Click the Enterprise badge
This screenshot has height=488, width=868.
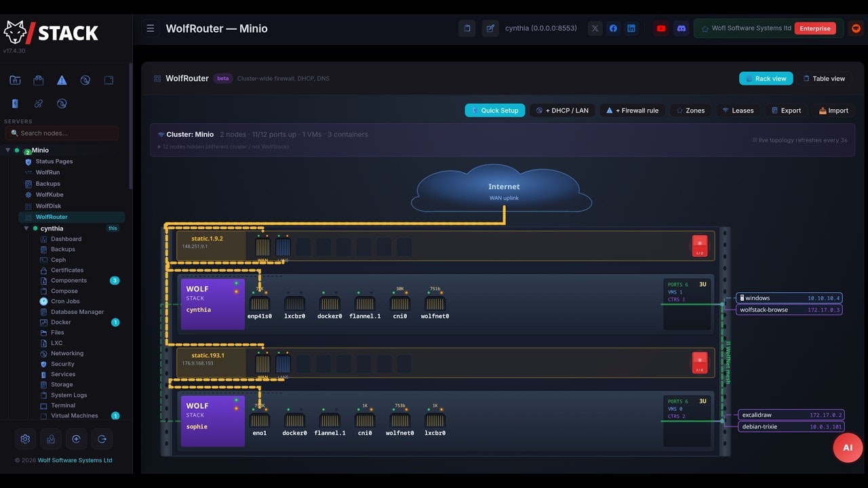click(x=814, y=28)
